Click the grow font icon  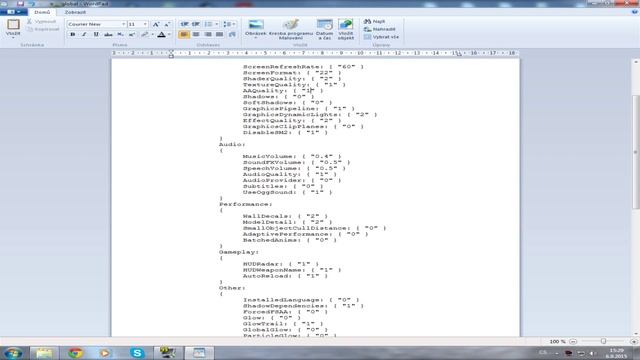click(x=156, y=24)
